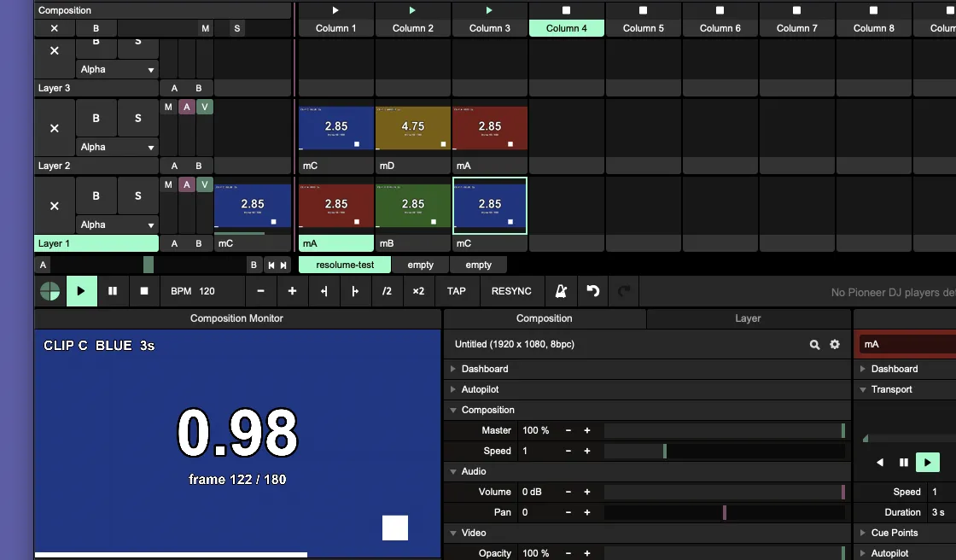
Task: Toggle the metronome icon
Action: click(561, 291)
